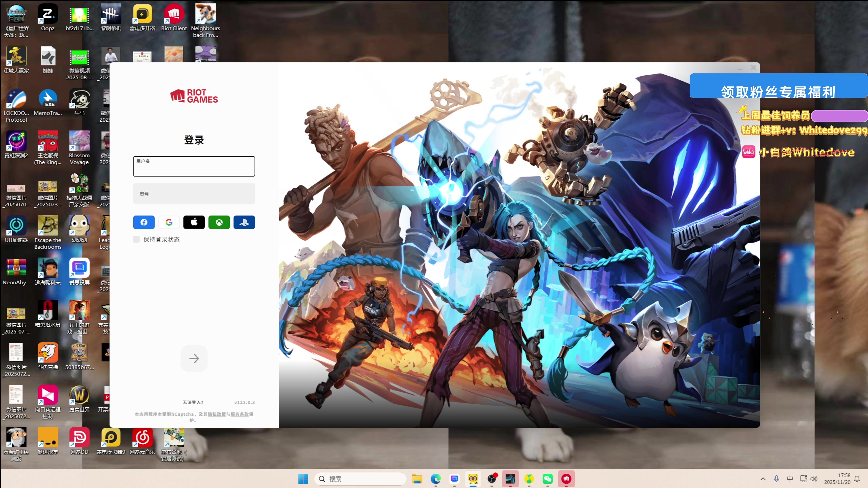Click the Windows Start button
Image resolution: width=868 pixels, height=488 pixels.
(303, 479)
